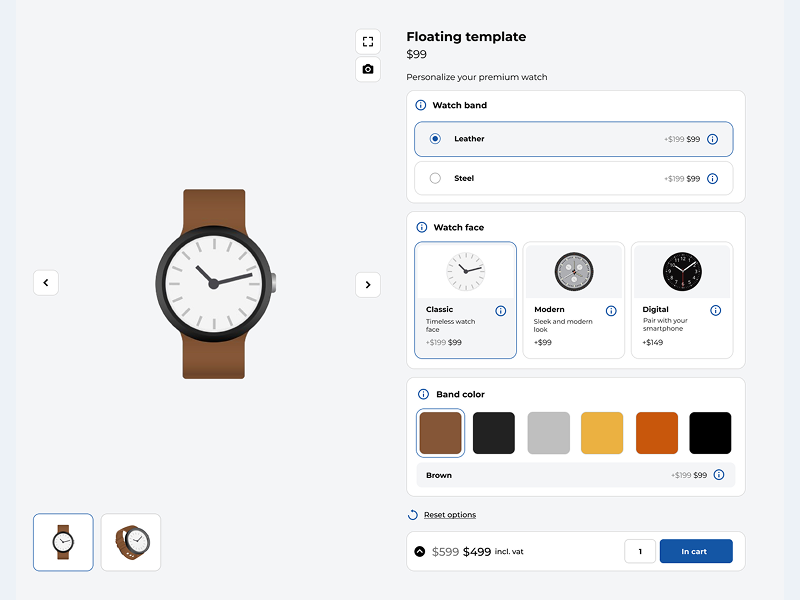
Task: Open the side-view watch thumbnail
Action: 131,542
